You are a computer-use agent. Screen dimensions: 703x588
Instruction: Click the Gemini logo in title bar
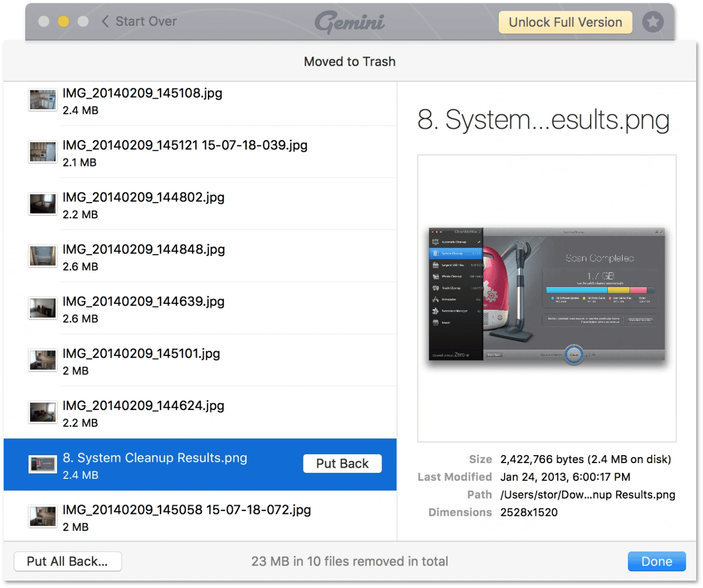pos(350,22)
